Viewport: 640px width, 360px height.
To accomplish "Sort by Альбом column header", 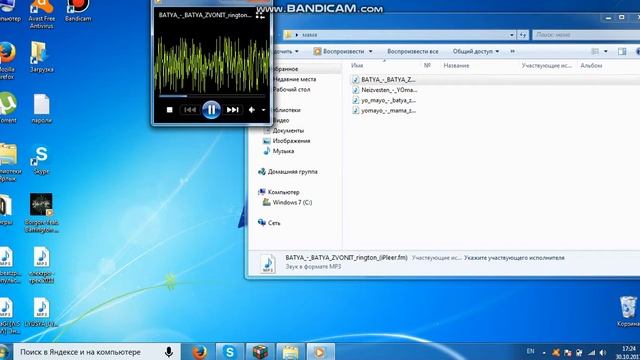I will (591, 65).
